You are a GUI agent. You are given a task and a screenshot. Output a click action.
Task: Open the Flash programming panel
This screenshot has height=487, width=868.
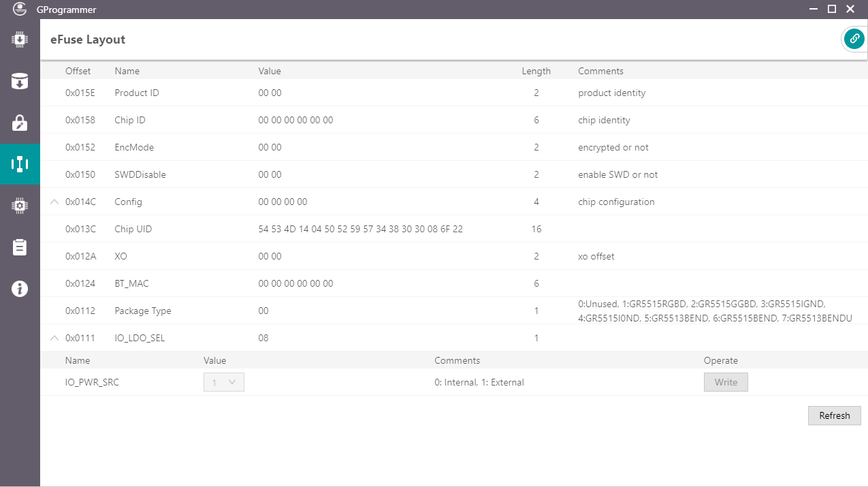(20, 81)
